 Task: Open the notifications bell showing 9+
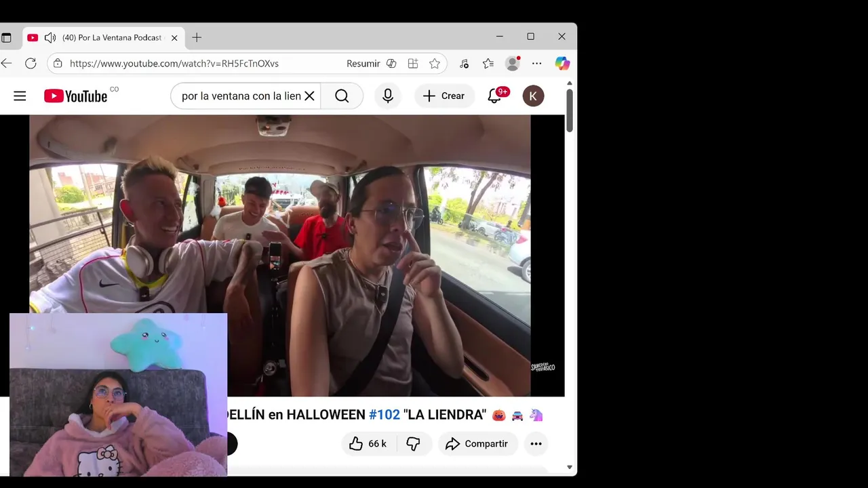pos(494,96)
